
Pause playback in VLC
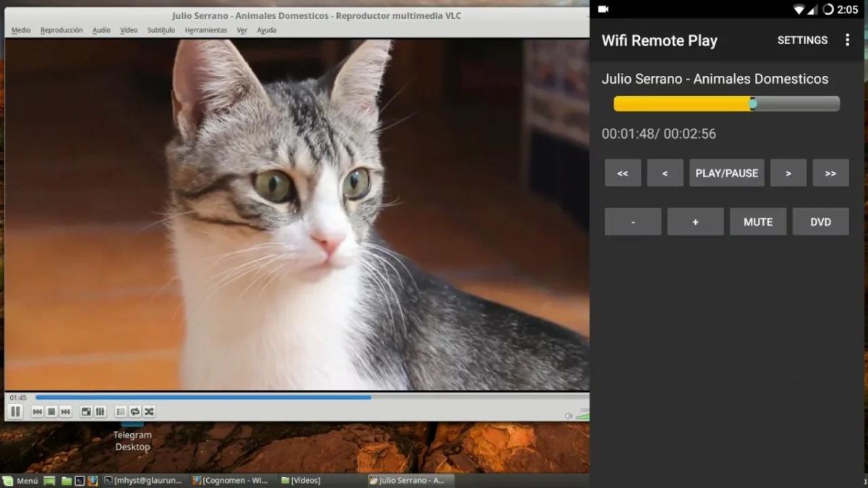(x=15, y=411)
